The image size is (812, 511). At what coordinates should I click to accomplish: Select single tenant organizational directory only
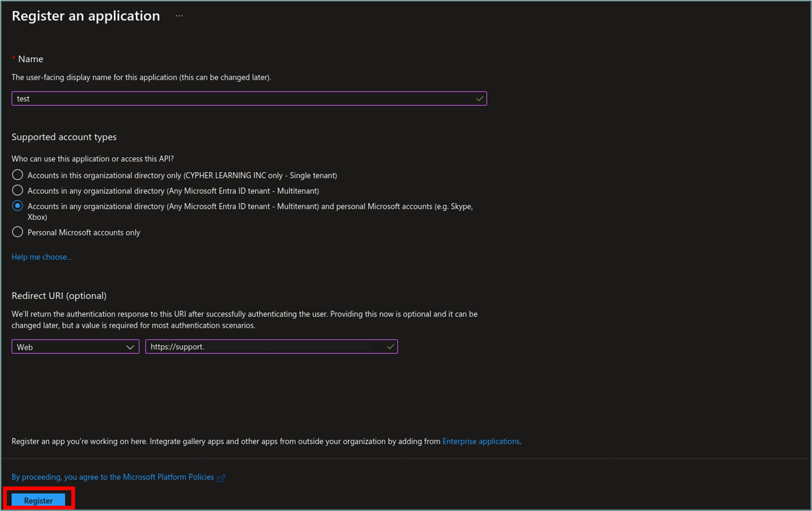pyautogui.click(x=17, y=175)
